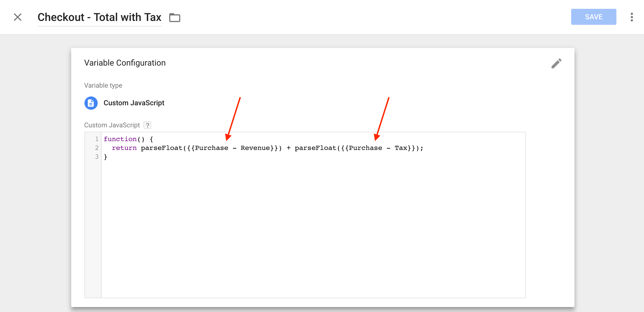Click line number 2 in gutter

[97, 148]
